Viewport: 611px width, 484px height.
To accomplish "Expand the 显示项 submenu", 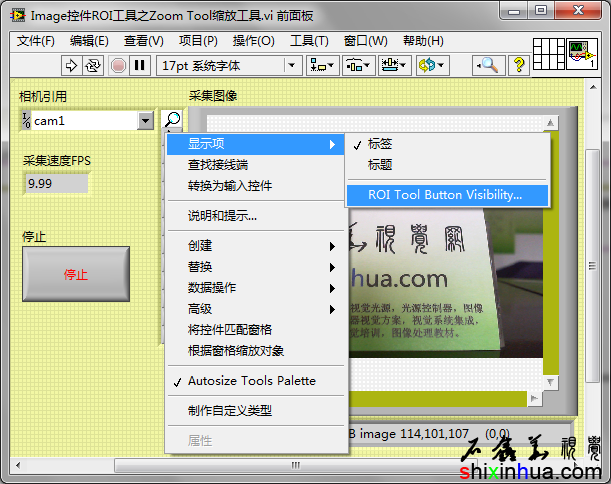I will point(255,144).
